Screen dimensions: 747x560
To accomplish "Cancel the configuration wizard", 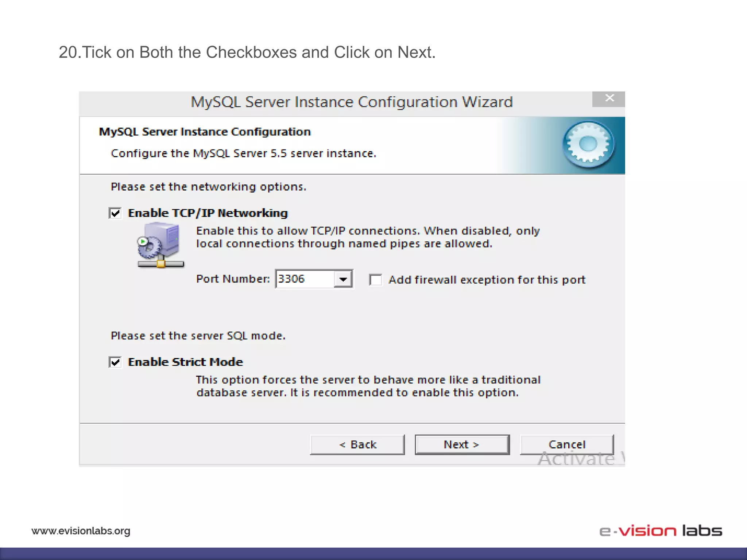I will 567,444.
